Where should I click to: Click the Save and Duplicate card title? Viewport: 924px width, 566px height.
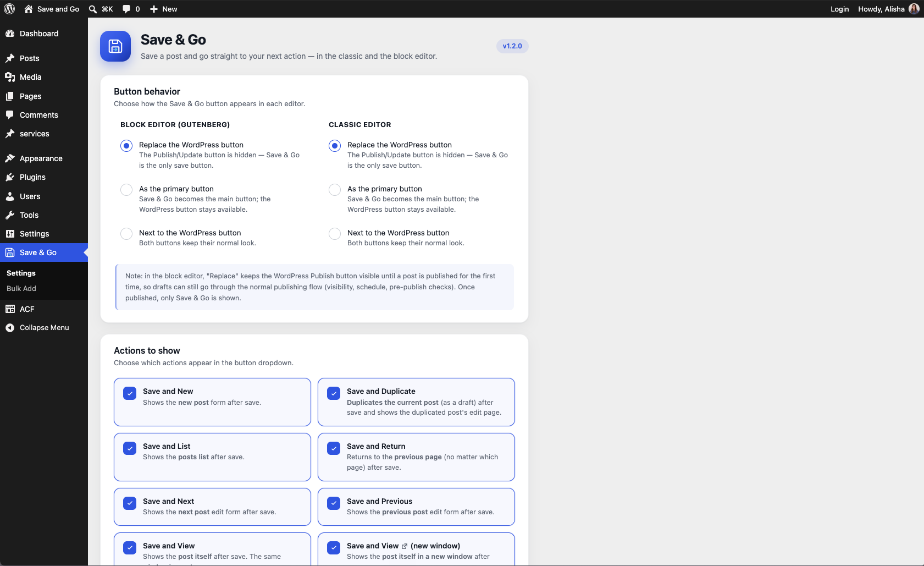[381, 391]
